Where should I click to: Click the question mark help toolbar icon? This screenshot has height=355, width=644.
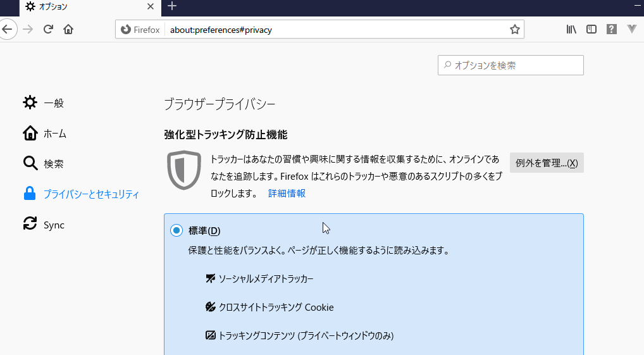[612, 30]
